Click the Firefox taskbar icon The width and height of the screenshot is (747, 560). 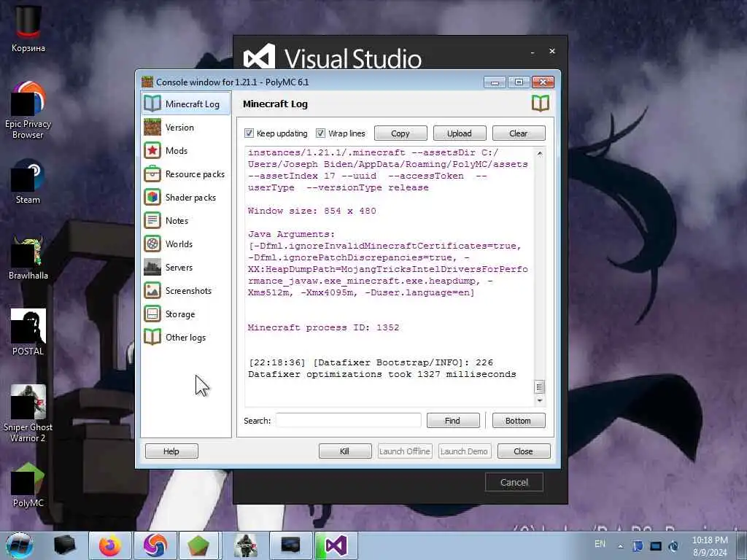pos(109,545)
